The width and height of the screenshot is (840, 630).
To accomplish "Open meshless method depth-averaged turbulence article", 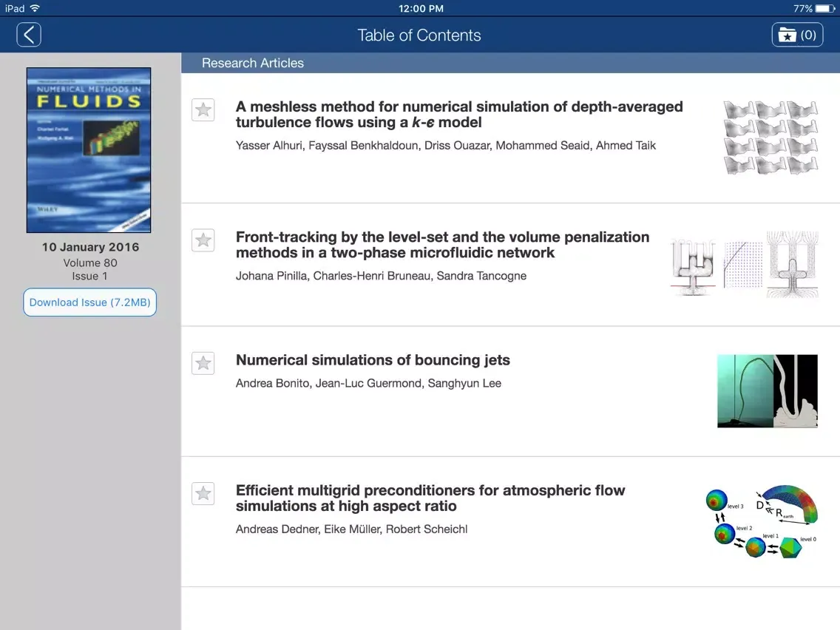I will pyautogui.click(x=458, y=115).
